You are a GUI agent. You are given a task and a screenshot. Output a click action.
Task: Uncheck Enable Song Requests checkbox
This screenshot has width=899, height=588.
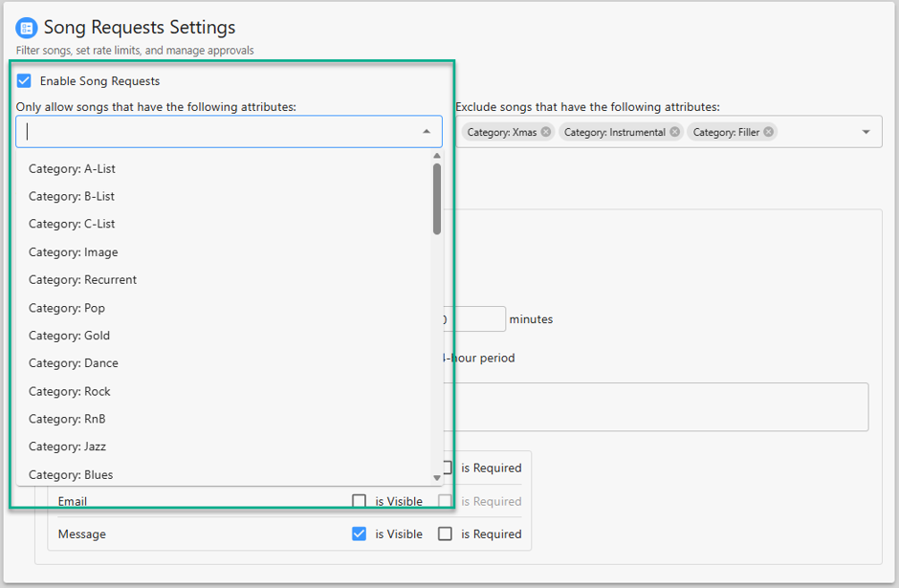pos(24,81)
